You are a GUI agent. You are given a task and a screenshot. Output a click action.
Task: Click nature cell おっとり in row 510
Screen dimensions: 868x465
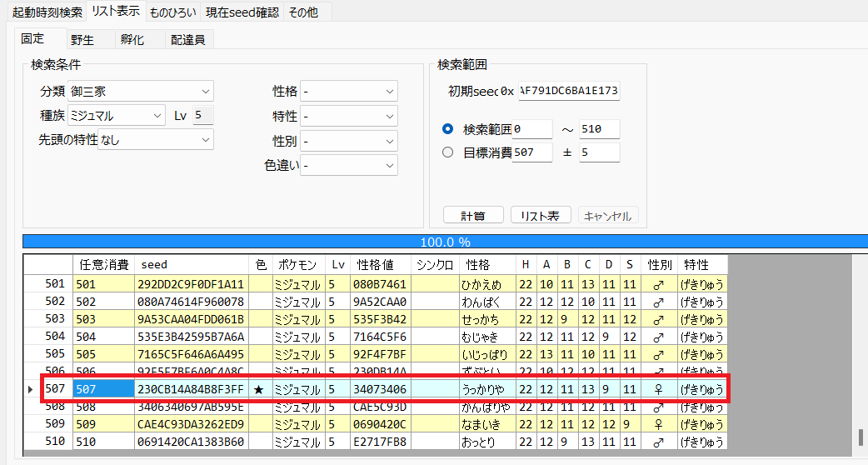(x=487, y=442)
